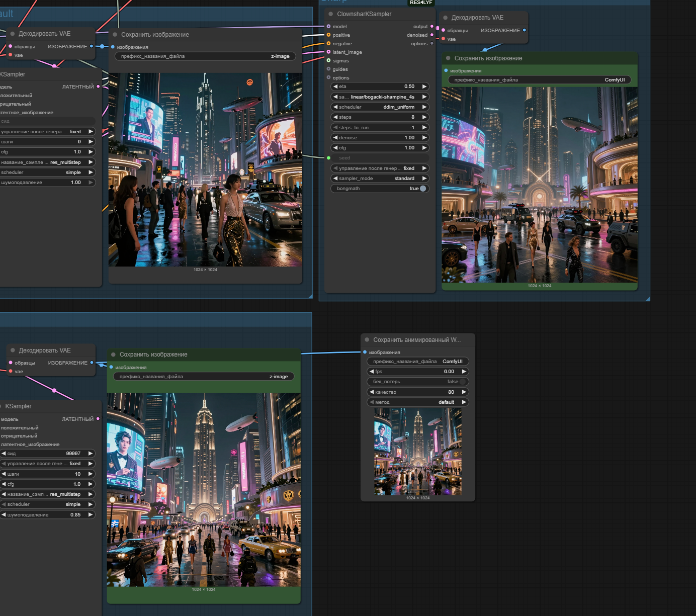The image size is (696, 616).
Task: Decrease fps with the left arrow
Action: coord(372,372)
